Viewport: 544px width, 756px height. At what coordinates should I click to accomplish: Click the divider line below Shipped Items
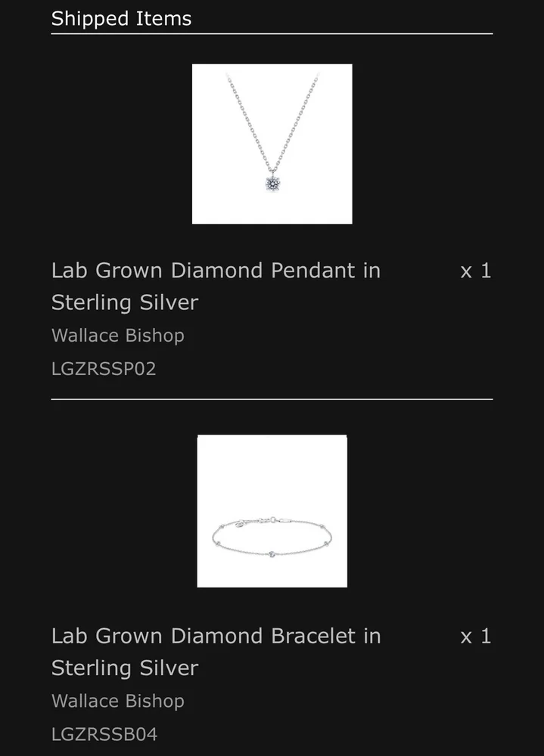click(272, 34)
